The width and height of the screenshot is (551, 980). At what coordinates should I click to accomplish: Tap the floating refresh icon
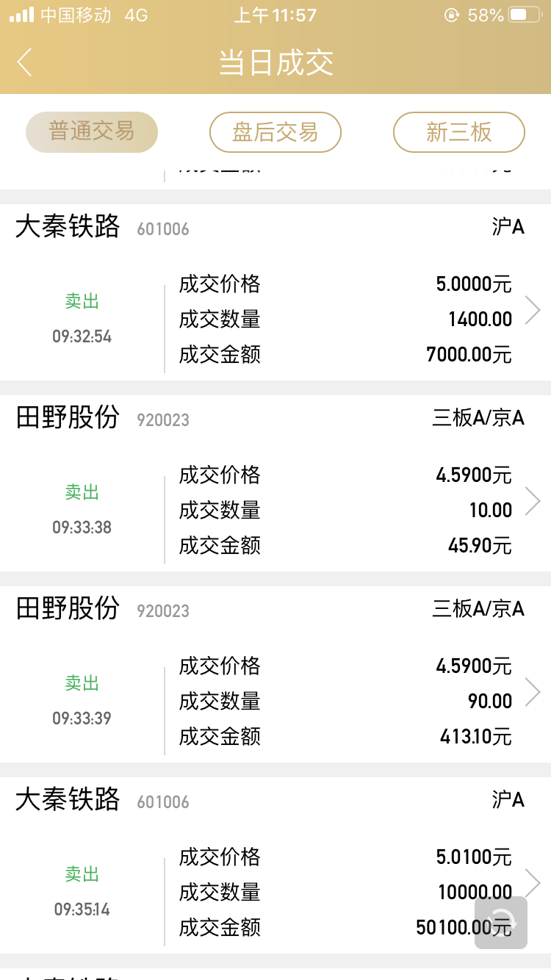(x=501, y=922)
